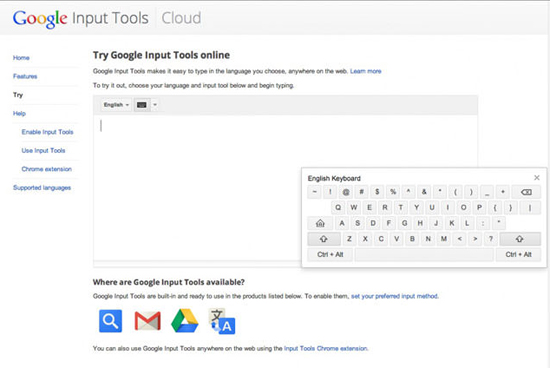Select the Try menu item
The height and width of the screenshot is (368, 550).
click(x=18, y=95)
